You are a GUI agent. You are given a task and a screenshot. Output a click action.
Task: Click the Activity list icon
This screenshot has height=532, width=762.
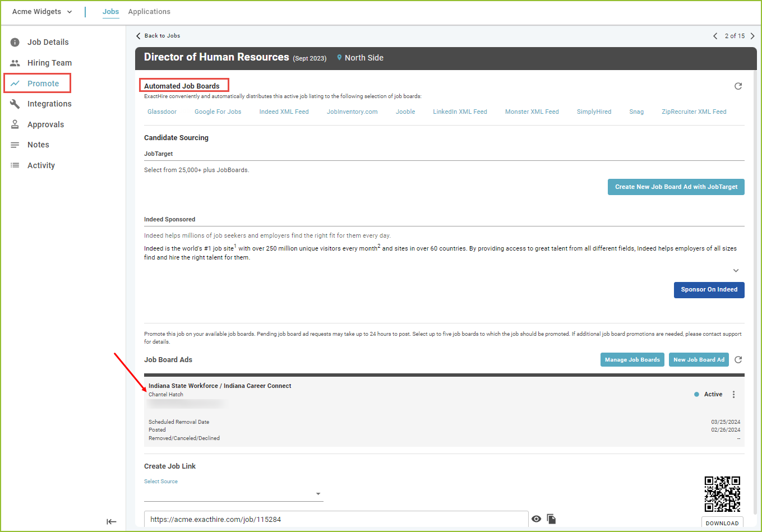tap(15, 165)
